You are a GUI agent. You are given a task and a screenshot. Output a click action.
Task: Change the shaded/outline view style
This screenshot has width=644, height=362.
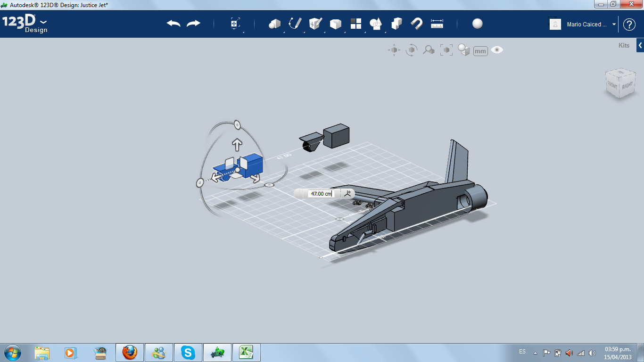point(464,50)
